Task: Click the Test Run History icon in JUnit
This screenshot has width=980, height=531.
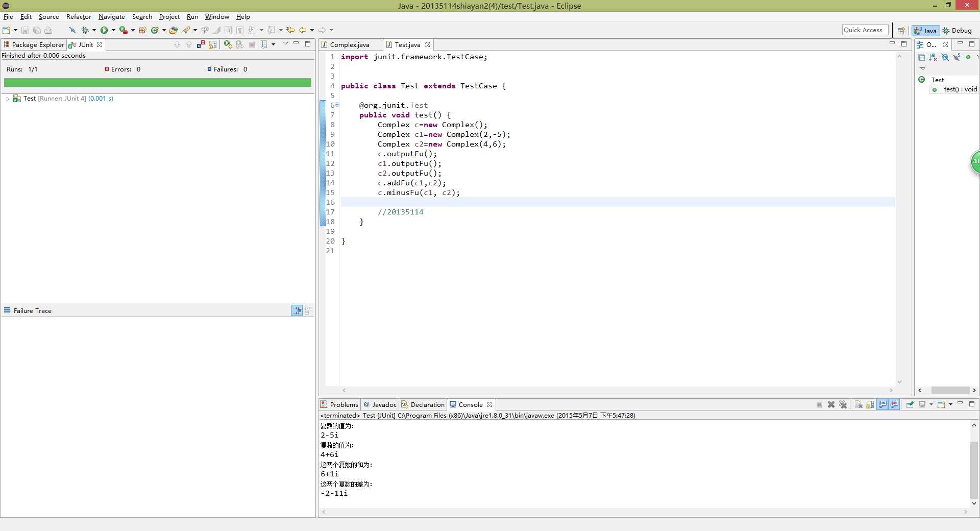Action: tap(264, 44)
